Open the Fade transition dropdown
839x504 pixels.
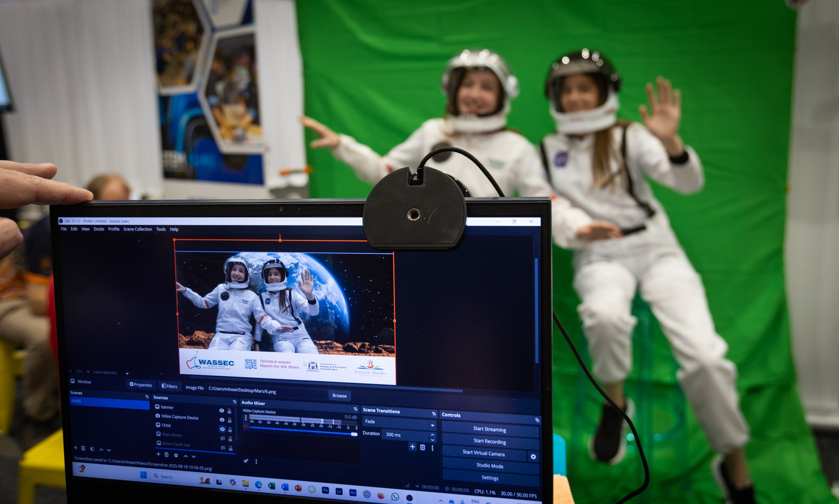(x=432, y=425)
